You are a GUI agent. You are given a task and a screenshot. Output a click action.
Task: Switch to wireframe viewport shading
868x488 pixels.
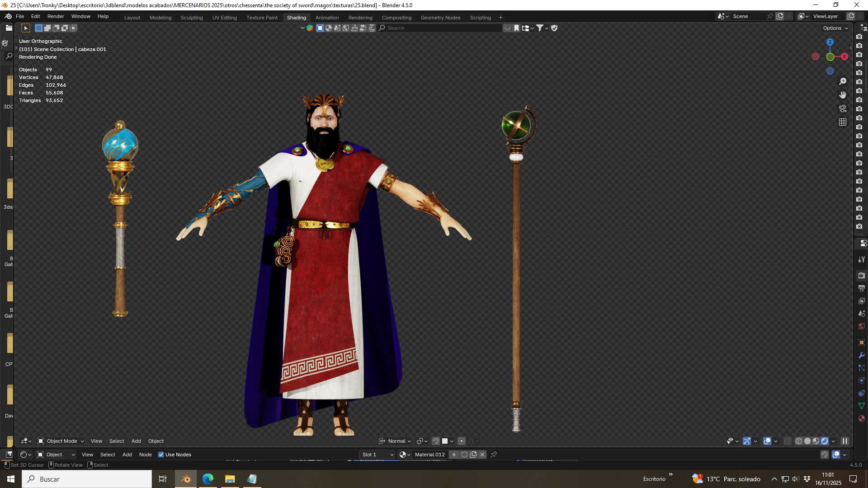(x=798, y=441)
